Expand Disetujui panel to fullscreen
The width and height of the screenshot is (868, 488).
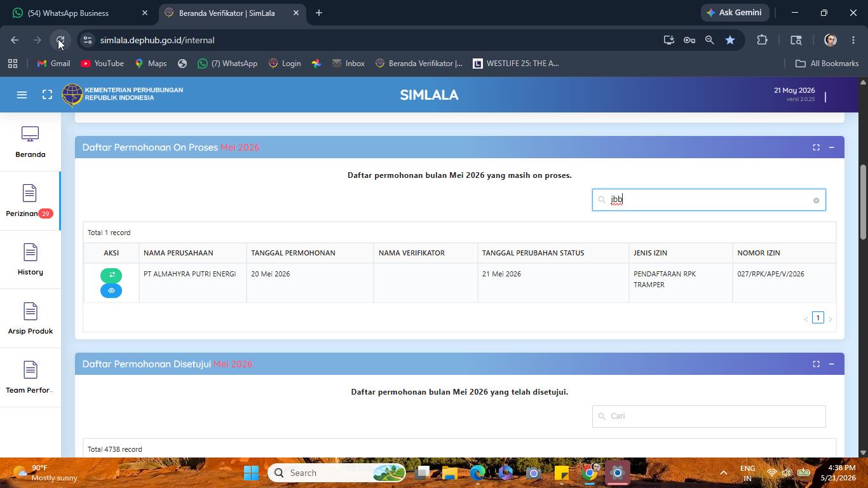tap(816, 364)
